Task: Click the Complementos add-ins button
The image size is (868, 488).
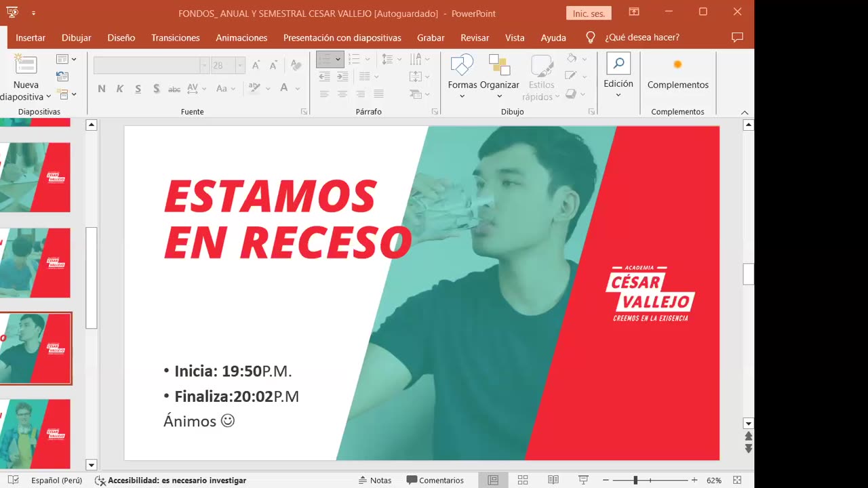Action: click(x=678, y=75)
